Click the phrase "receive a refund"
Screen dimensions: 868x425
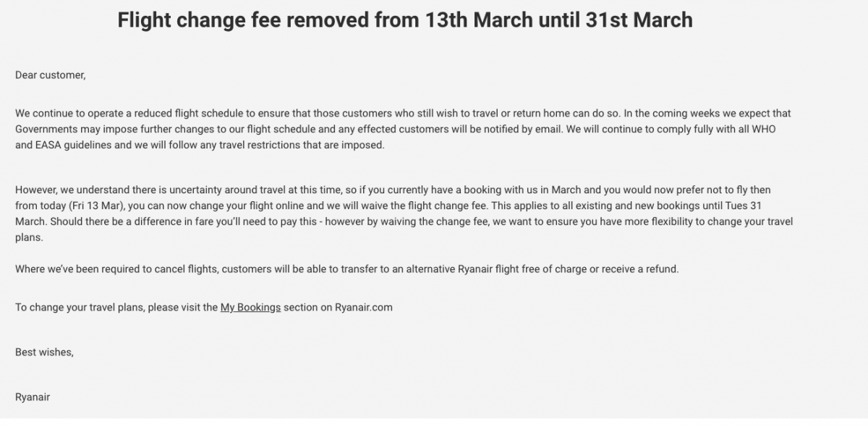click(x=639, y=269)
